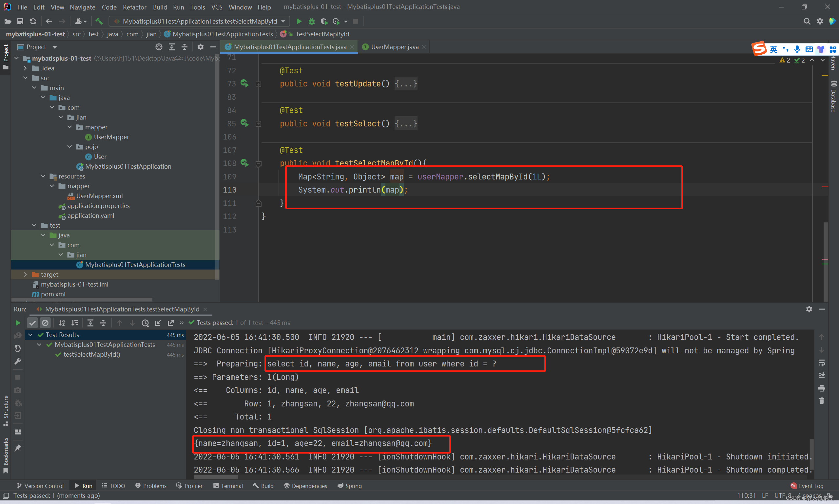
Task: Open the Spring tool window
Action: point(349,486)
